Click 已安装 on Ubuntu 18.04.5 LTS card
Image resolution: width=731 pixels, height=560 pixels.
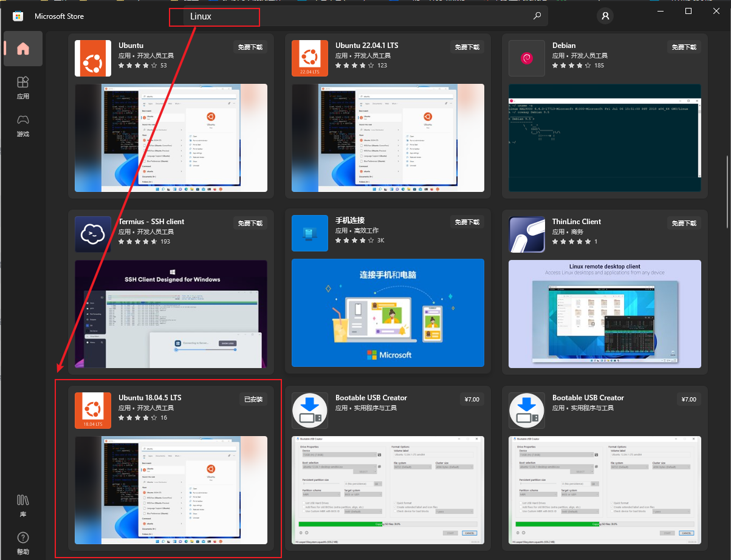tap(253, 399)
